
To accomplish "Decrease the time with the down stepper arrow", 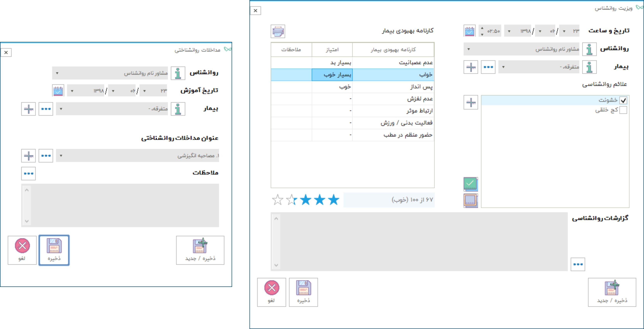I will 482,34.
